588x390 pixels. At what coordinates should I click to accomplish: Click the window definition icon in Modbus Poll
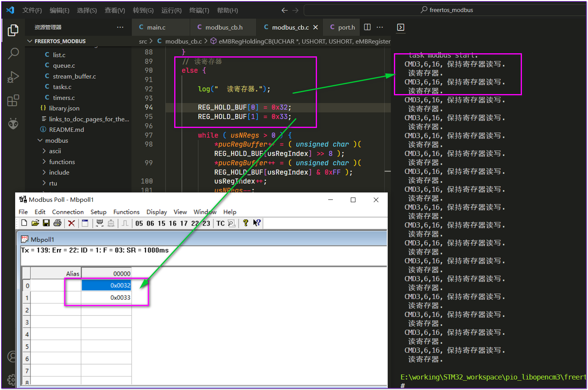[x=85, y=223]
